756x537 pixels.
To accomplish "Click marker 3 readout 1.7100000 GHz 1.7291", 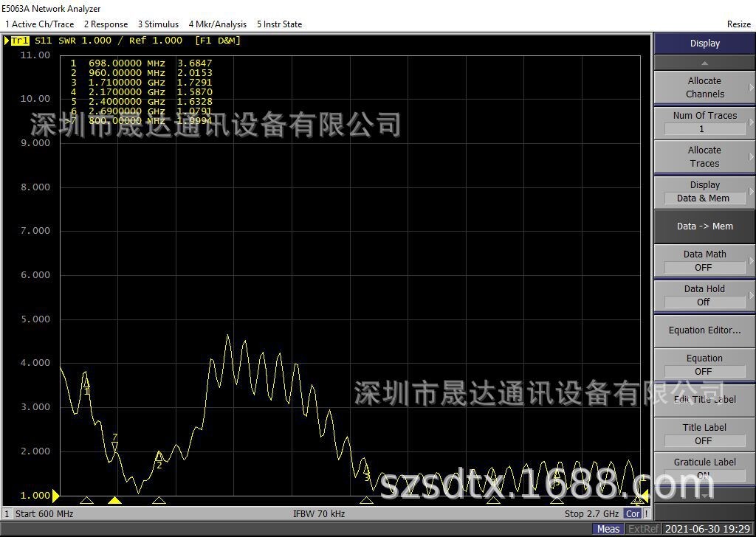I will pyautogui.click(x=141, y=83).
